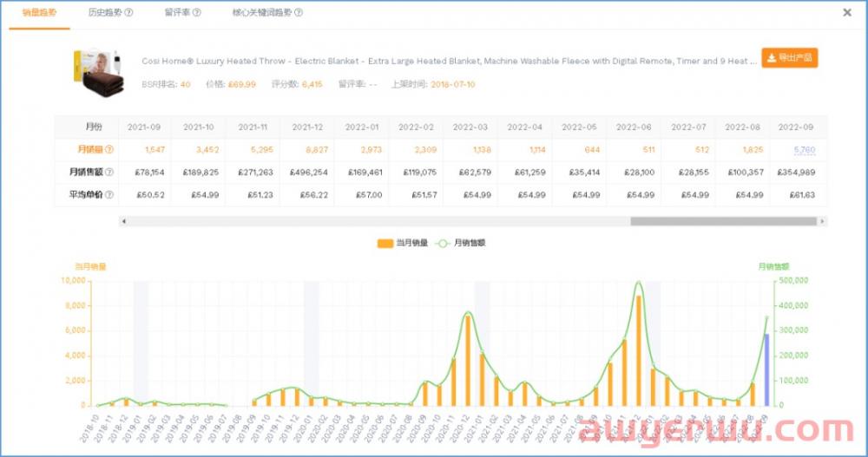Click the blue 2022-09 bar in chart

coord(766,369)
